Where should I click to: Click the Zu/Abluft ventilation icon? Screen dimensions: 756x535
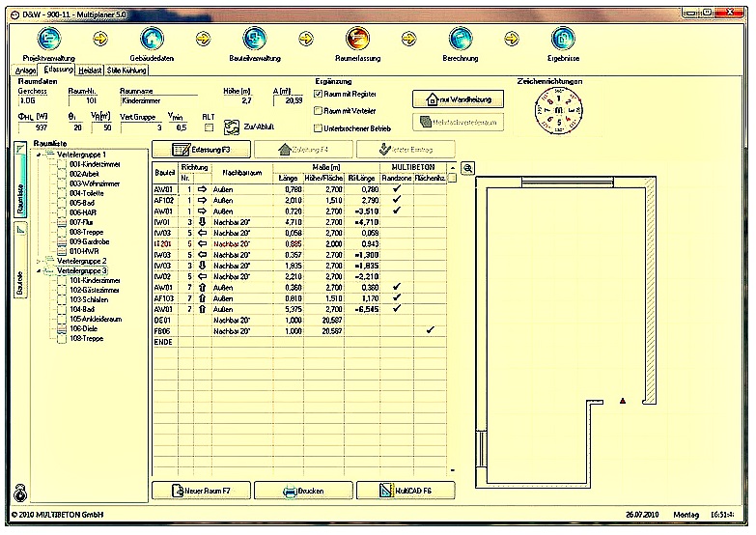[x=231, y=127]
